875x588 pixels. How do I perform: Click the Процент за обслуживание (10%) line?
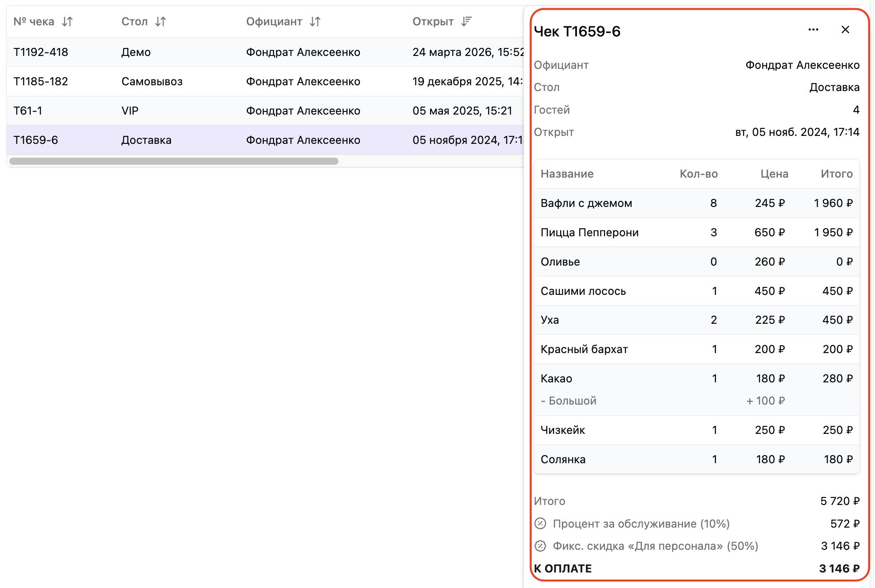click(696, 524)
